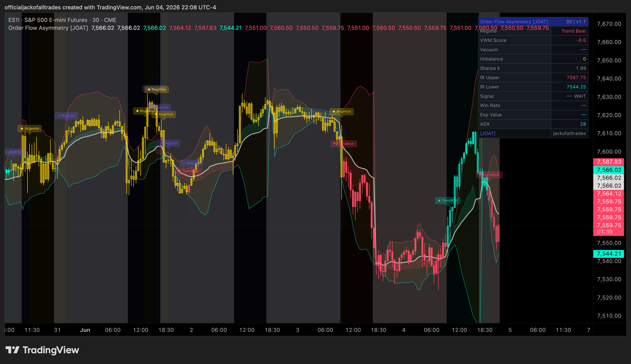This screenshot has height=364, width=631.
Task: Select the 'WAIT' signal value
Action: click(580, 96)
